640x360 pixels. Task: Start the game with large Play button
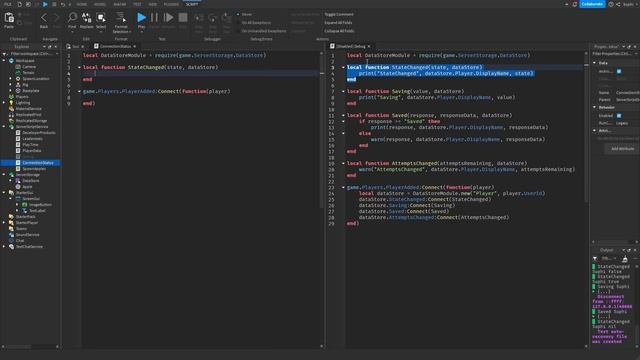pyautogui.click(x=141, y=18)
